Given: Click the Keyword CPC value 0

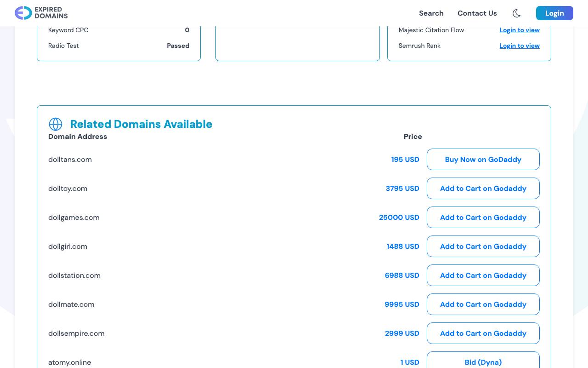Looking at the screenshot, I should pos(187,30).
